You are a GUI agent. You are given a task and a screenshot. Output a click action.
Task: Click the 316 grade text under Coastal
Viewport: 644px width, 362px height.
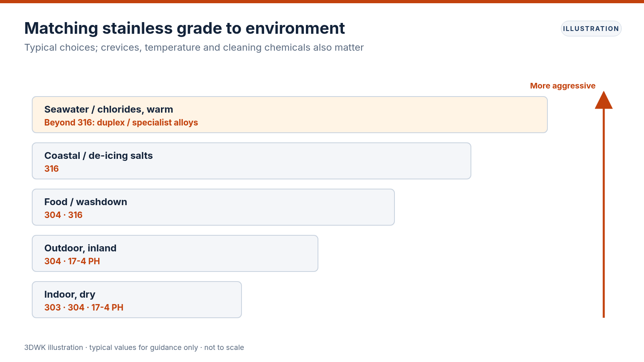coord(52,169)
